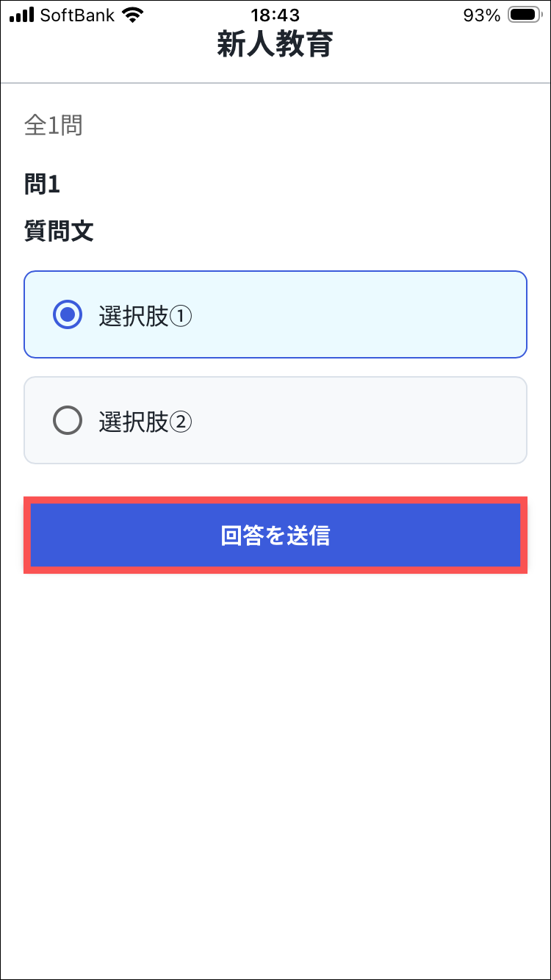This screenshot has height=980, width=551.
Task: Tap the 18:43 clock in status bar
Action: (x=275, y=15)
